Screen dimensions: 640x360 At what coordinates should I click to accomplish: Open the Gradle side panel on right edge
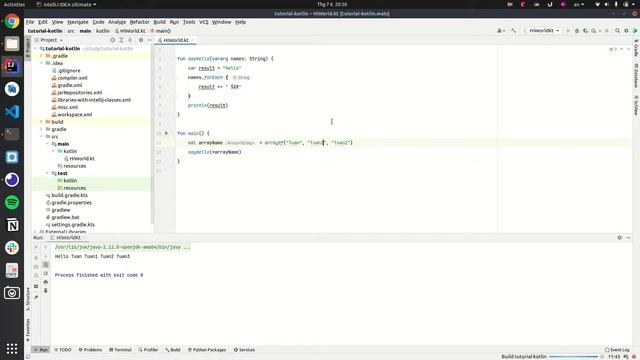636,48
